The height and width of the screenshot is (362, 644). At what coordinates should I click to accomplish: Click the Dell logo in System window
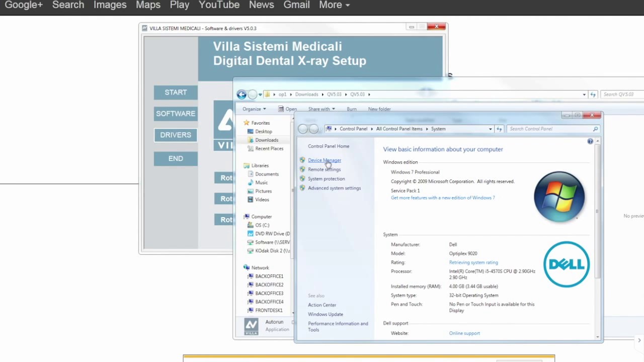click(567, 264)
